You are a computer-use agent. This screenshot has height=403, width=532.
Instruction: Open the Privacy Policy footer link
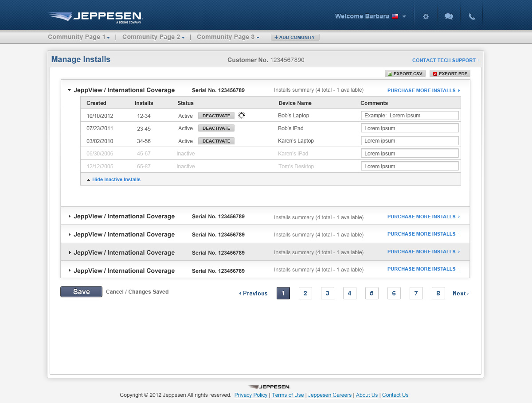251,395
